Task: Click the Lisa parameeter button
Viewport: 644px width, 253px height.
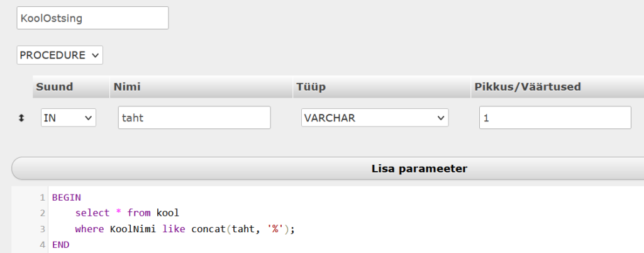Action: [419, 169]
